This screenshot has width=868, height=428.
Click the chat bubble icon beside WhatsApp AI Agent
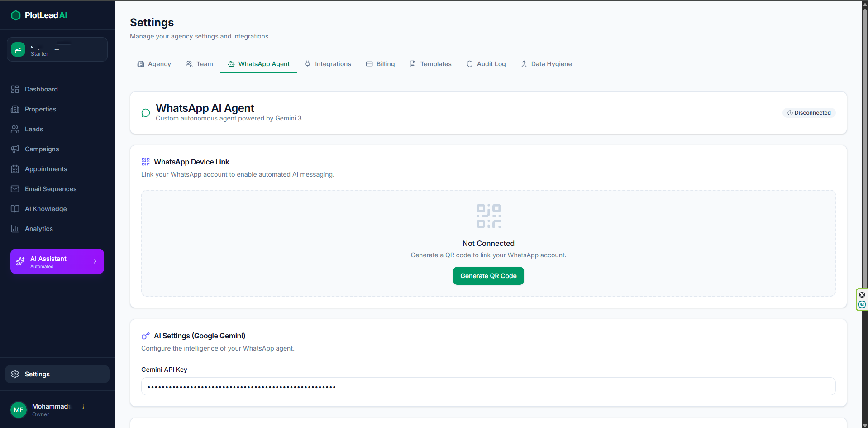tap(146, 113)
